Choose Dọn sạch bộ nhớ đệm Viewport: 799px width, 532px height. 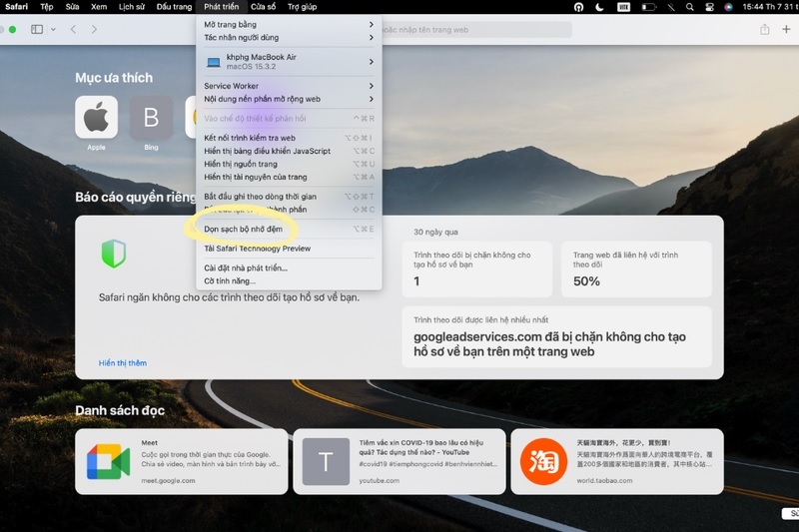tap(289, 230)
